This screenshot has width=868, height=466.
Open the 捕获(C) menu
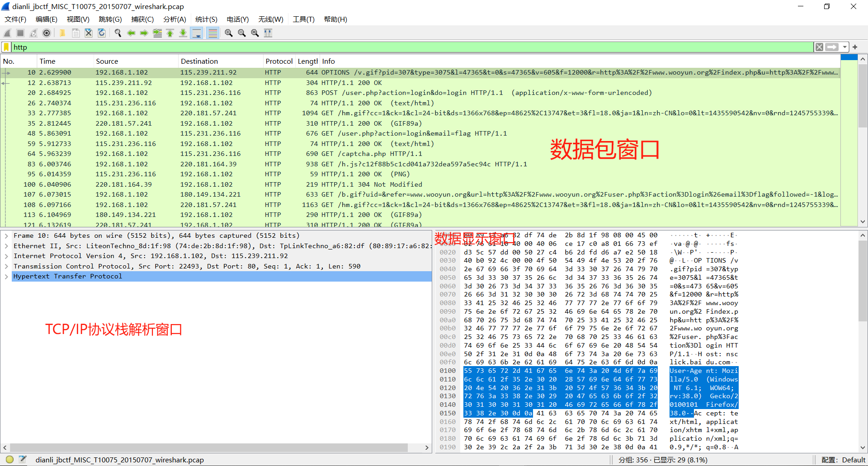(x=142, y=19)
